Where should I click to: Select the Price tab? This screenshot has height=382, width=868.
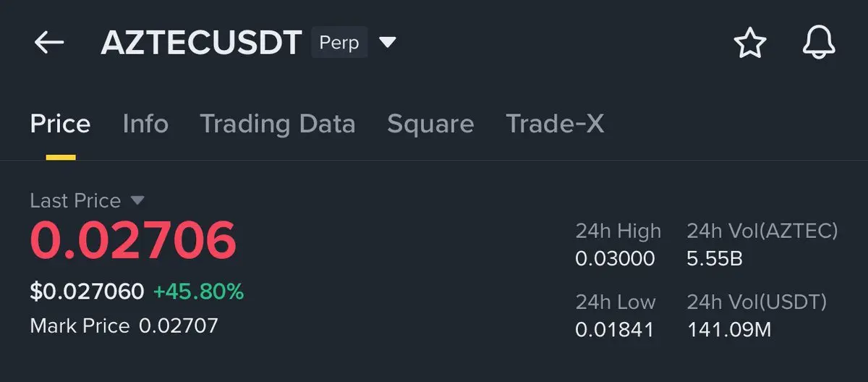click(60, 124)
